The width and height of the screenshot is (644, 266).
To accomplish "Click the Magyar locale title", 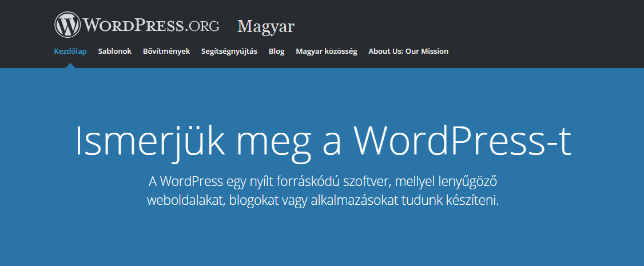I will [266, 27].
